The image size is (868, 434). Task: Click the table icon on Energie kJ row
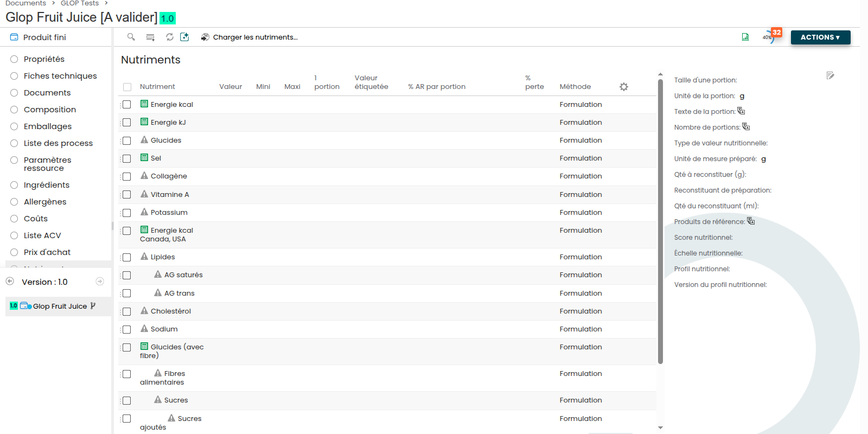pos(144,122)
